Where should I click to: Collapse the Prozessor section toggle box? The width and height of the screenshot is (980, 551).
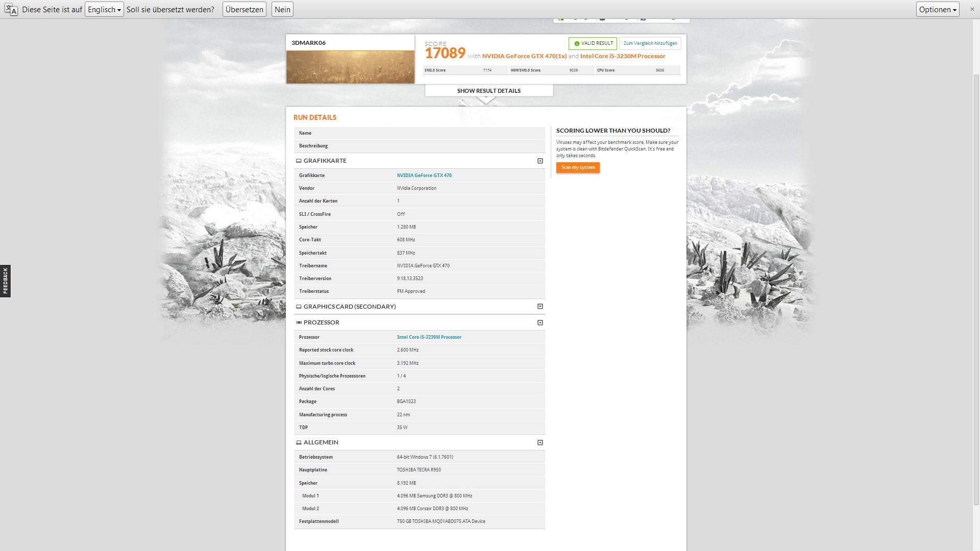(x=540, y=322)
